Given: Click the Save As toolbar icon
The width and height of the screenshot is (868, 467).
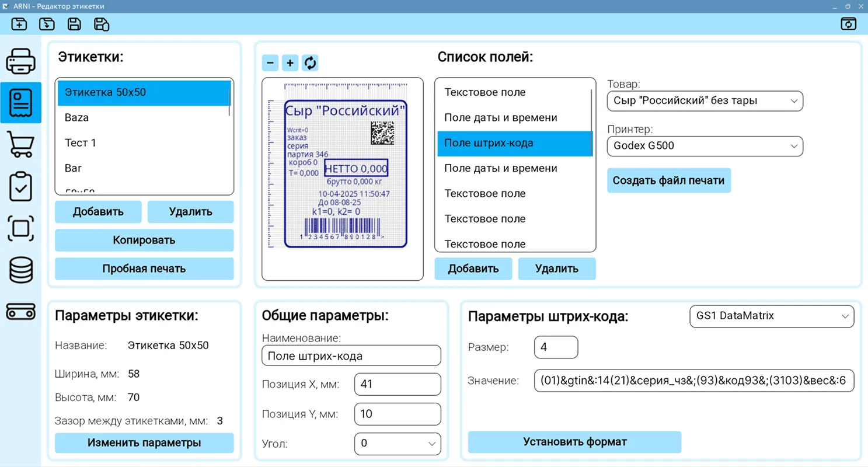Looking at the screenshot, I should click(x=101, y=24).
